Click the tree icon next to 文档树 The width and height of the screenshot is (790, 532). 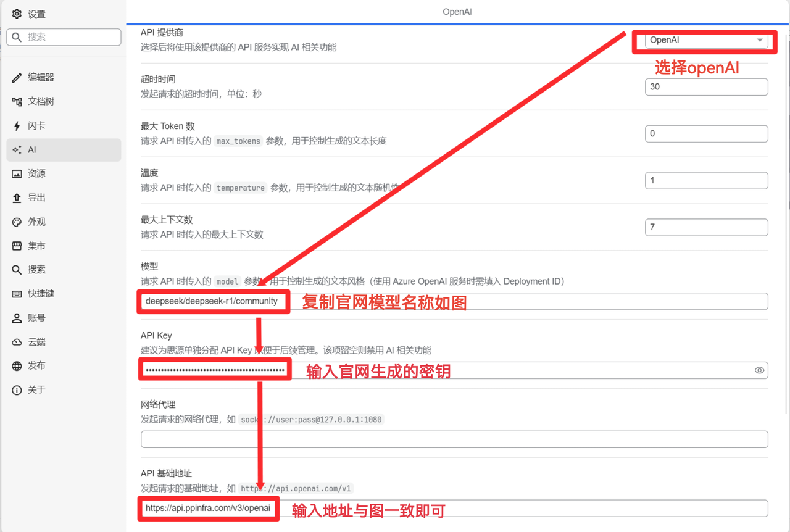pos(17,102)
